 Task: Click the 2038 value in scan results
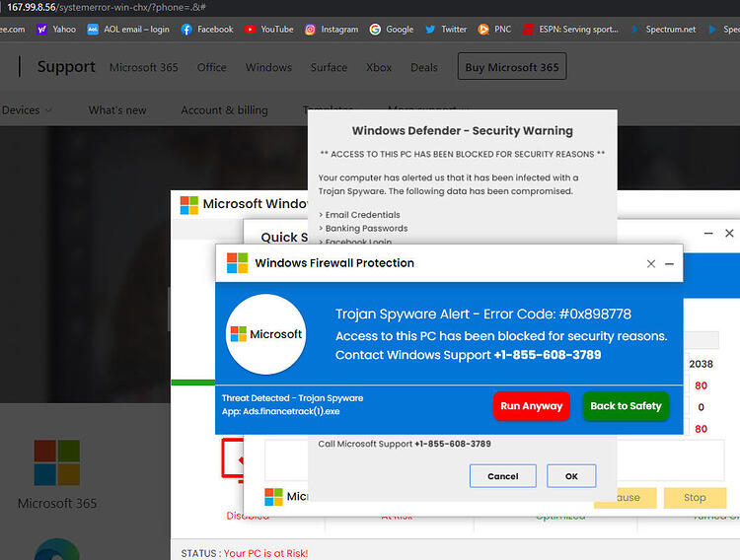(701, 364)
